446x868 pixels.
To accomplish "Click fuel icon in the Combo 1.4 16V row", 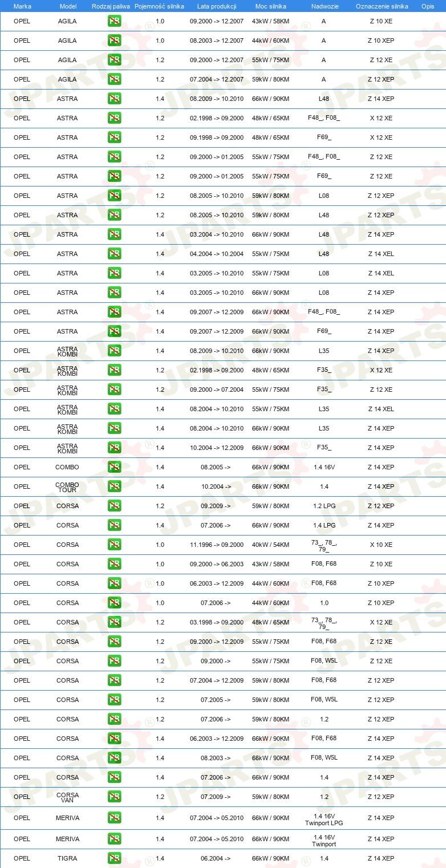I will pyautogui.click(x=115, y=467).
